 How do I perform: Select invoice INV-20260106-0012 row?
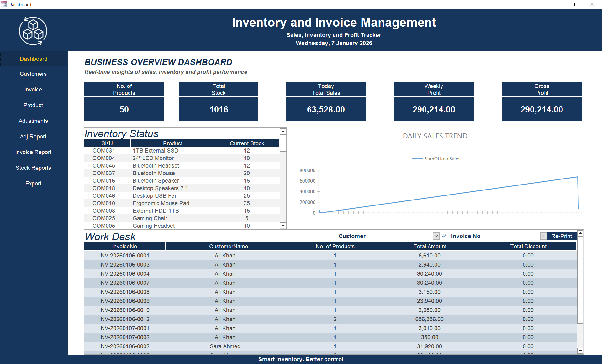[x=330, y=319]
